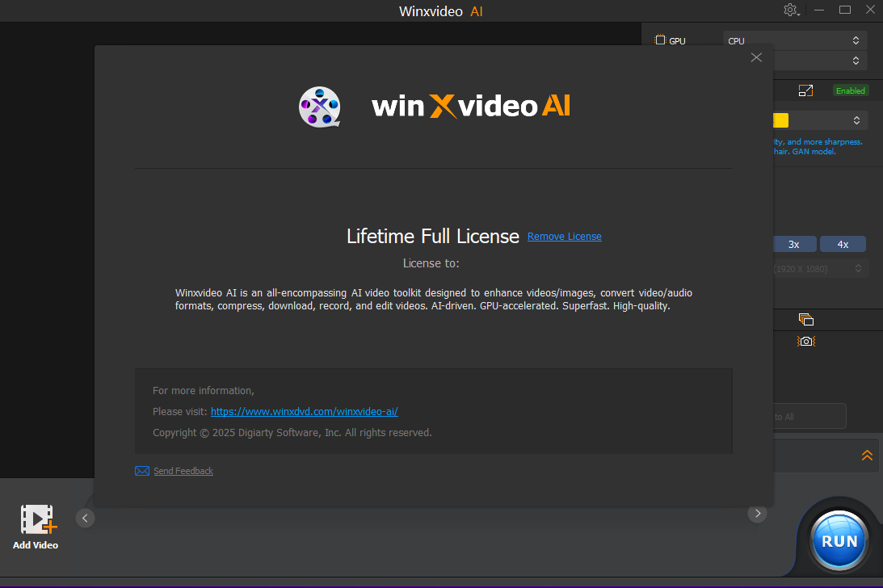Click the Lifetime Full License heading
This screenshot has height=588, width=883.
click(432, 236)
